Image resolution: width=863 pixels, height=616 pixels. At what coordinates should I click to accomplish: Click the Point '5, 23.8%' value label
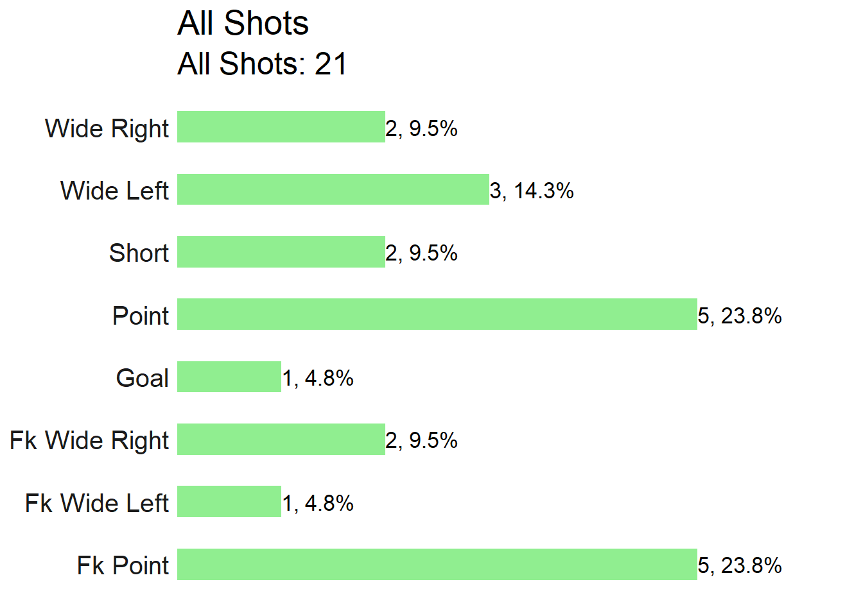pos(740,316)
